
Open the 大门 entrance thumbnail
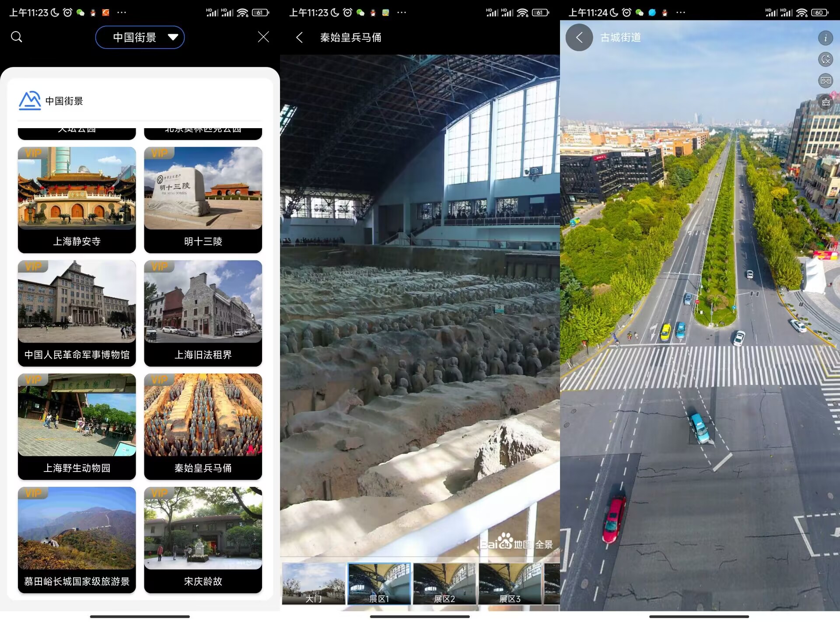pos(313,584)
